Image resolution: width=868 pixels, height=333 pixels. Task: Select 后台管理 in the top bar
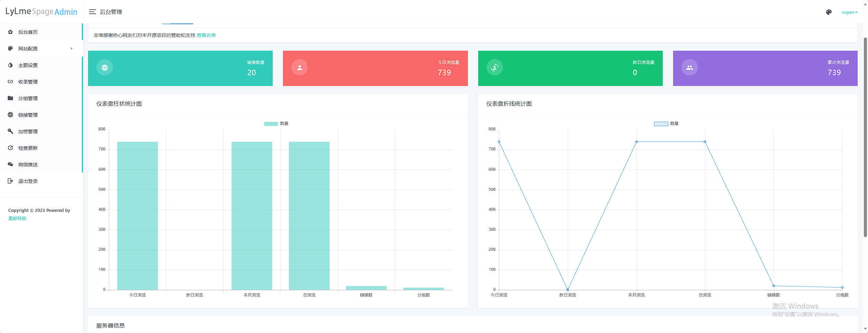tap(111, 11)
